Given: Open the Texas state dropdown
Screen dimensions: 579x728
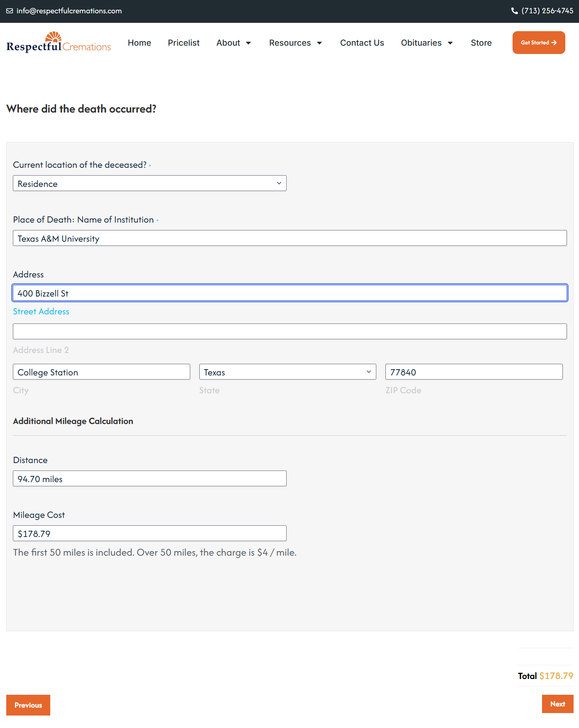Looking at the screenshot, I should click(x=287, y=372).
